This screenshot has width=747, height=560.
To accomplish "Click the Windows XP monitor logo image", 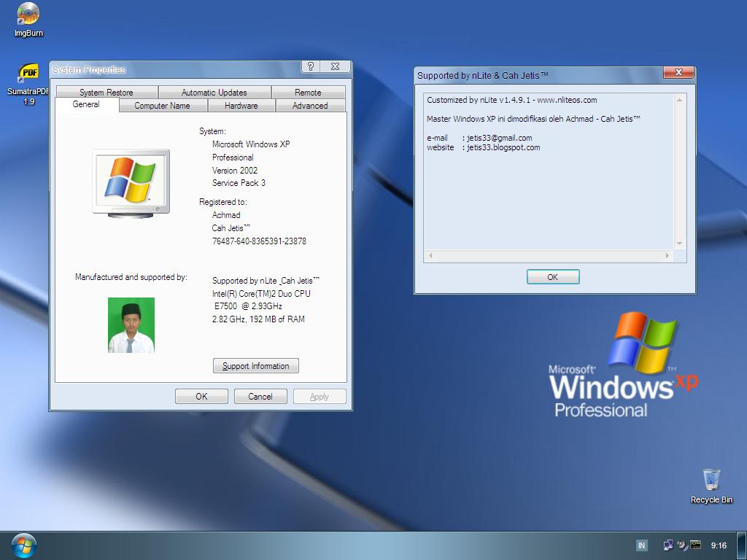I will pyautogui.click(x=131, y=183).
